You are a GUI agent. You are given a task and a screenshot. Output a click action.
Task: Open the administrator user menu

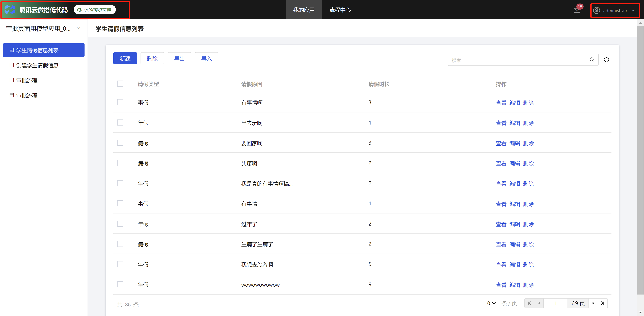coord(615,11)
